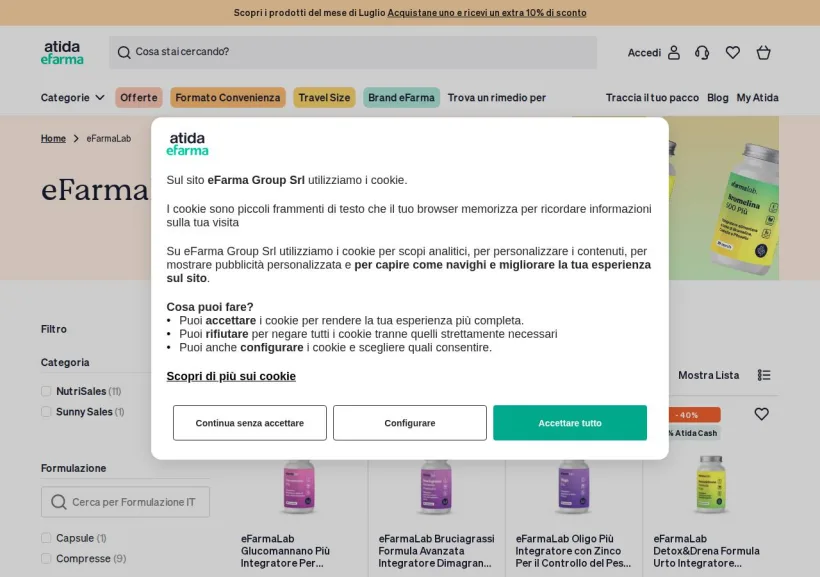Tick the Capsule formulation checkbox
820x577 pixels.
(46, 538)
